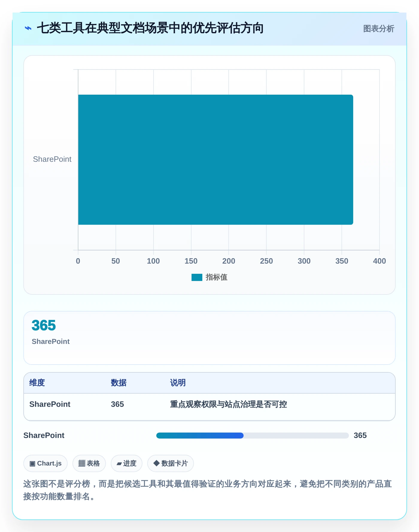Click the teal SharePoint bar in chart
419x532 pixels.
pyautogui.click(x=215, y=160)
